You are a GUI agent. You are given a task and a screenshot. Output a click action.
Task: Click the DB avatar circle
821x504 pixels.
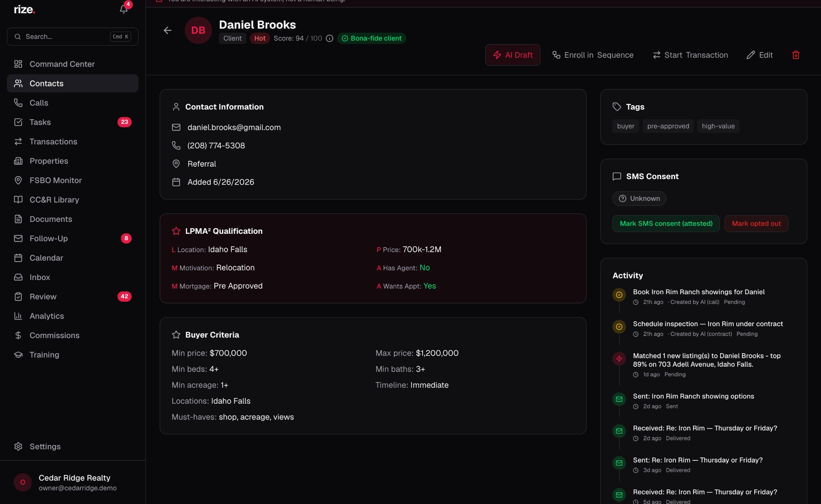tap(198, 30)
